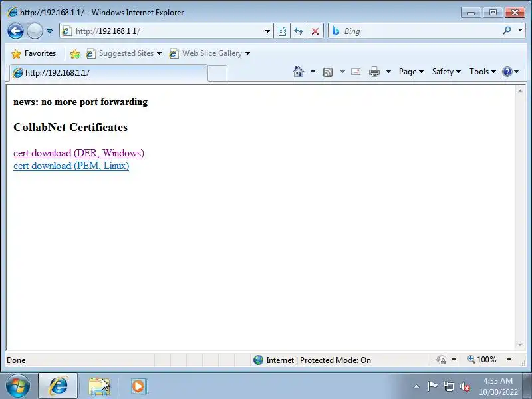Expand the Feeds dropdown arrow

coord(342,72)
